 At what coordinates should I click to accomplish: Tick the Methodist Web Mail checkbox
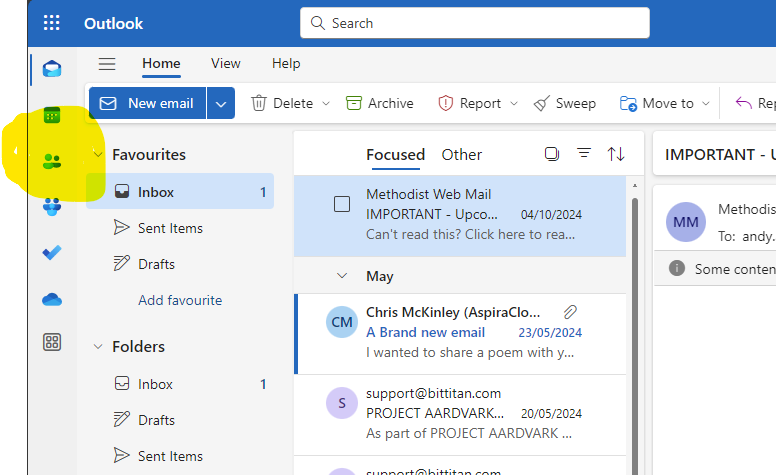(x=342, y=204)
